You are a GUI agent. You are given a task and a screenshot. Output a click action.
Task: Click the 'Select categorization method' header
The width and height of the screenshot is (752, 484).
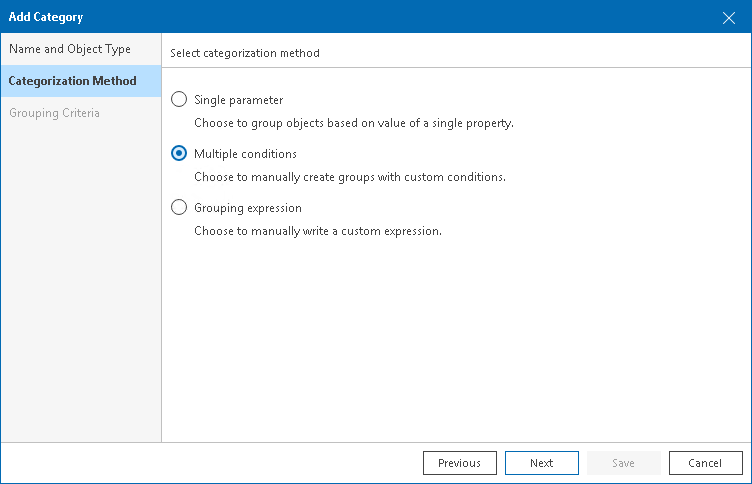pyautogui.click(x=245, y=53)
